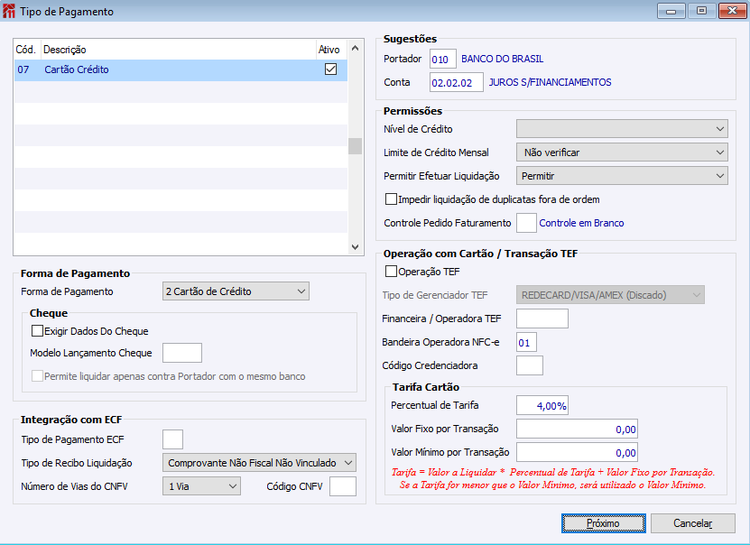Open the Nível de Crédito dropdown

click(622, 129)
